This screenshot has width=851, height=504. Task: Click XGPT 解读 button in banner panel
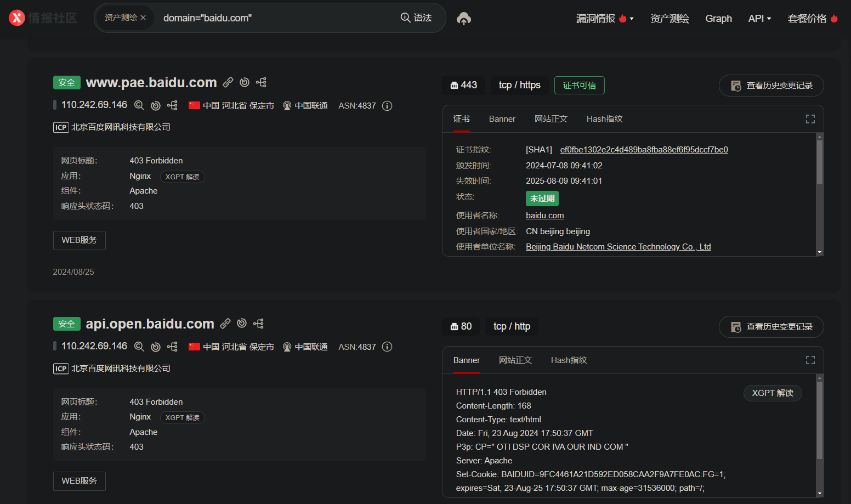(x=773, y=393)
